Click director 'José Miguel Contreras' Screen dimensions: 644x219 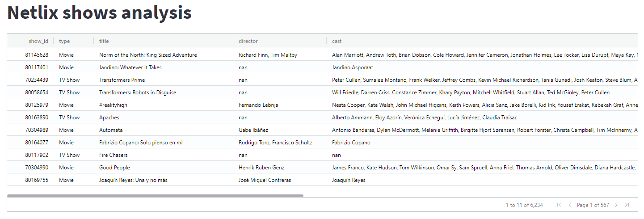point(265,180)
